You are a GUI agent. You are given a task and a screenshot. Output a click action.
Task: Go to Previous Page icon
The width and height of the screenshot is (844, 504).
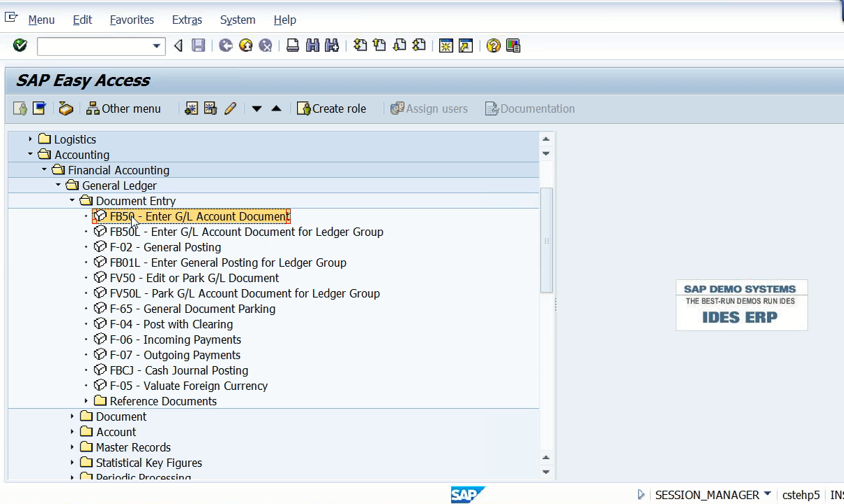click(380, 45)
